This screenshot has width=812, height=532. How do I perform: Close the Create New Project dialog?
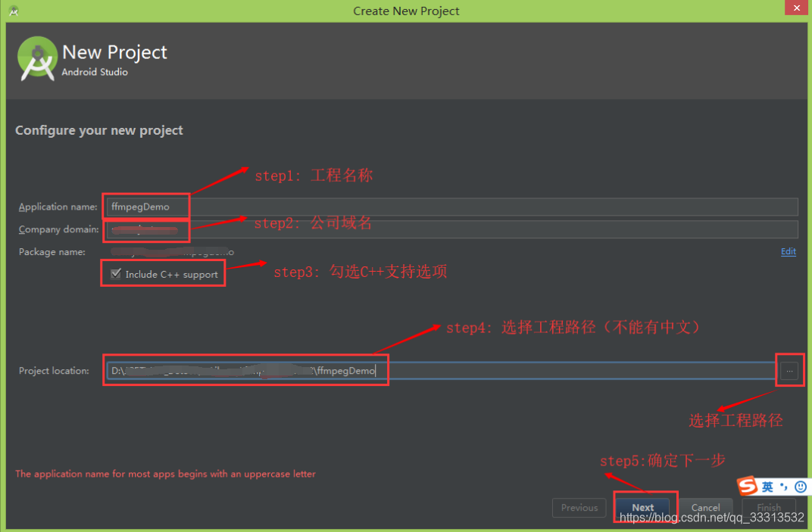(x=796, y=8)
